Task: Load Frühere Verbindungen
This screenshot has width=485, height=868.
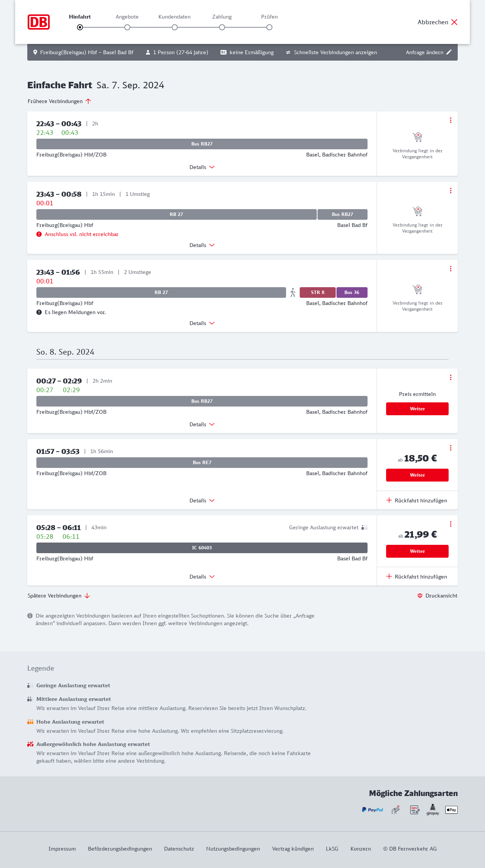Action: pyautogui.click(x=59, y=101)
